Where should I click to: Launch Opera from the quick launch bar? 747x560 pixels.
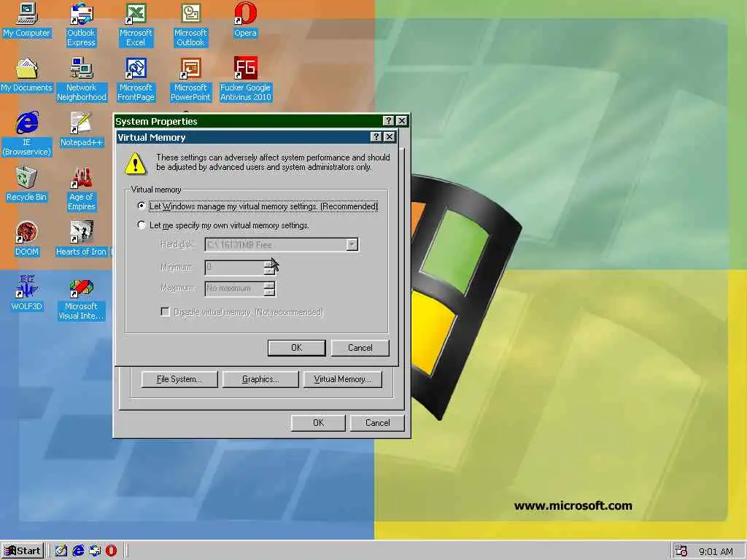coord(111,551)
